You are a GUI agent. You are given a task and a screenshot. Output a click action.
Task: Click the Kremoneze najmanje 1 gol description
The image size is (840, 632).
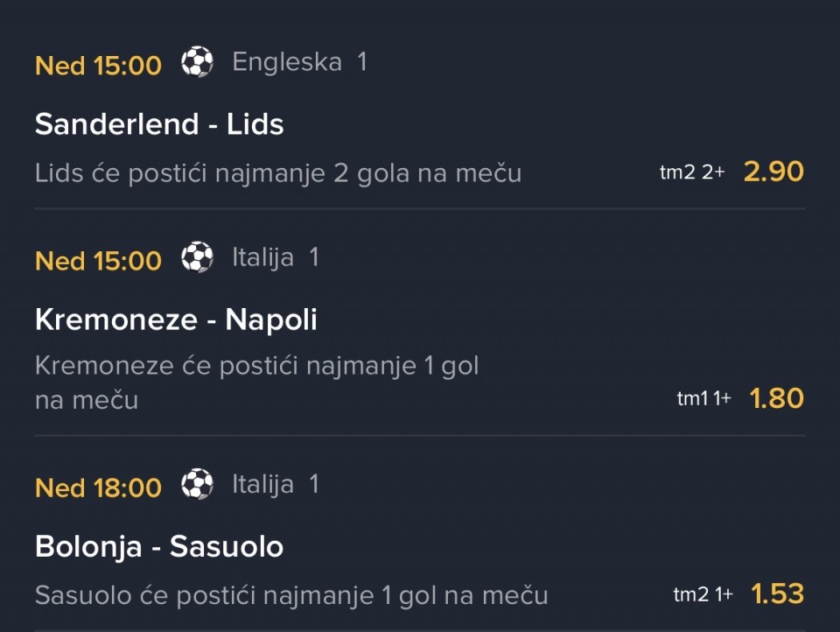[x=256, y=382]
